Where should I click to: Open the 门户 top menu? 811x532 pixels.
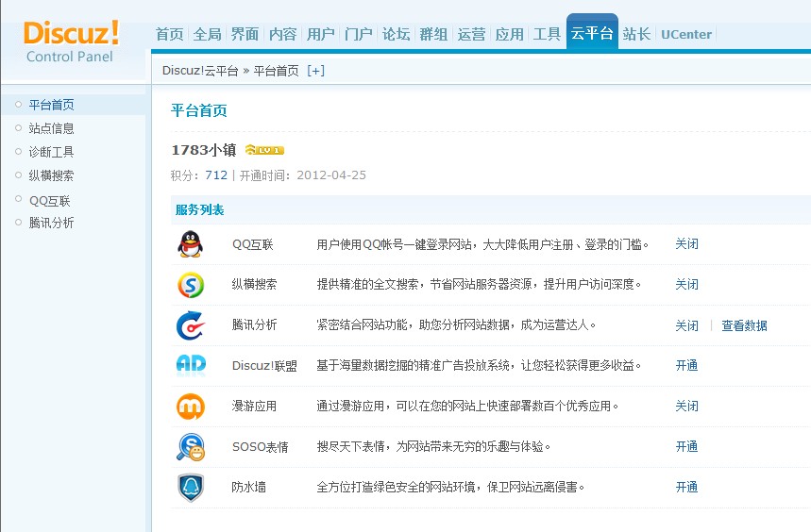pos(359,35)
